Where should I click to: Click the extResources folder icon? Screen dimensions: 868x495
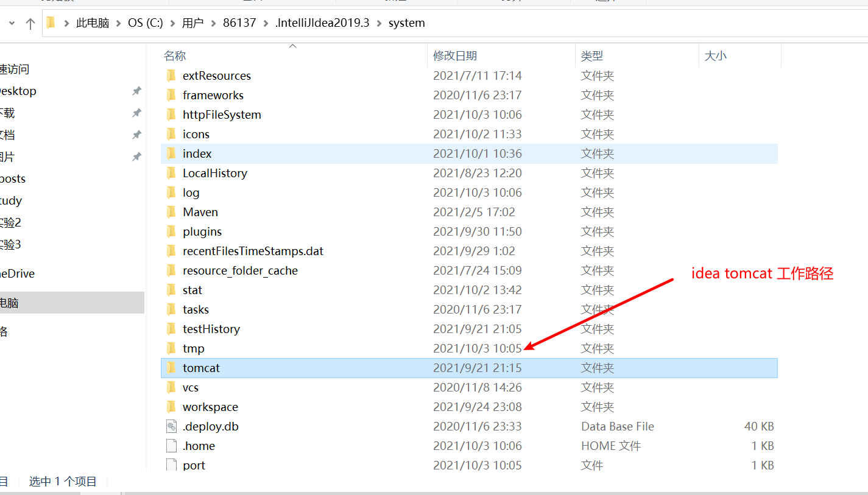[x=171, y=75]
